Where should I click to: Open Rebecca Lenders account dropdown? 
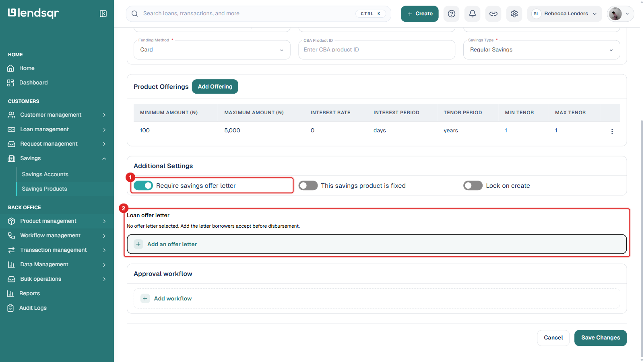point(565,14)
